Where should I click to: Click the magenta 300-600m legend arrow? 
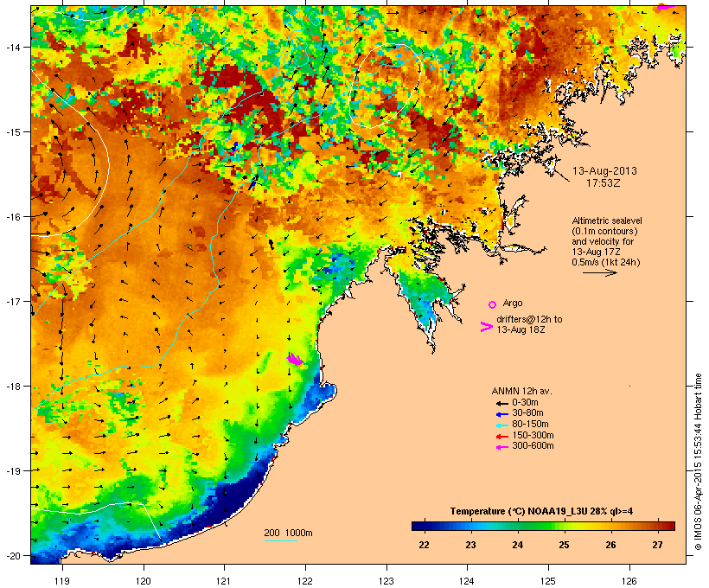coord(501,447)
